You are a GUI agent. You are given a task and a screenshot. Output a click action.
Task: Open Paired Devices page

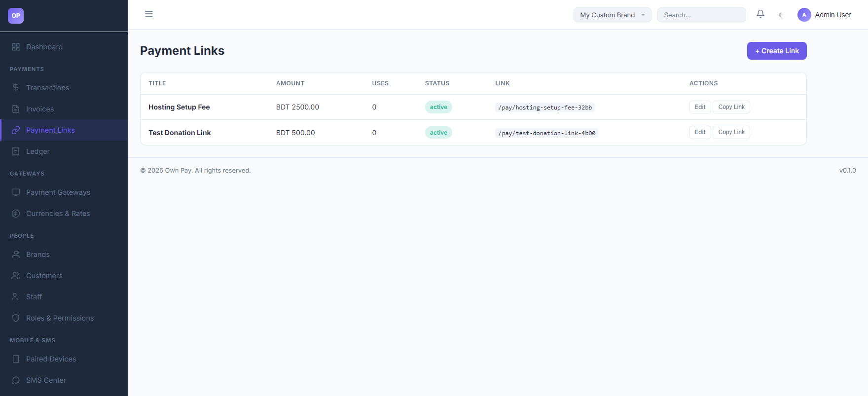click(x=64, y=359)
